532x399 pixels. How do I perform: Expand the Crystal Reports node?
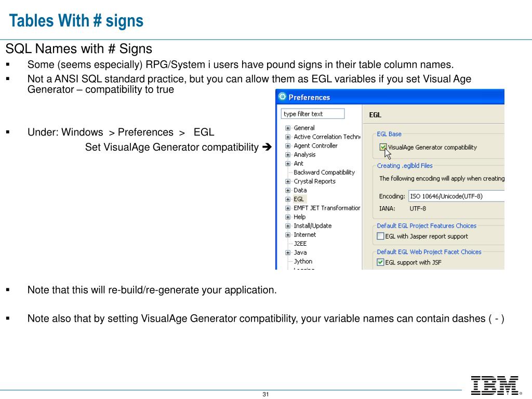pyautogui.click(x=288, y=181)
